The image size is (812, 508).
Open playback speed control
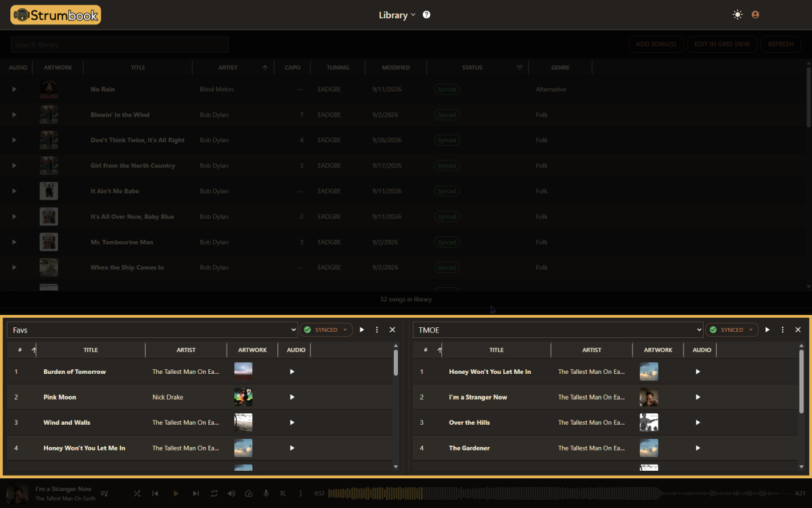click(x=248, y=494)
